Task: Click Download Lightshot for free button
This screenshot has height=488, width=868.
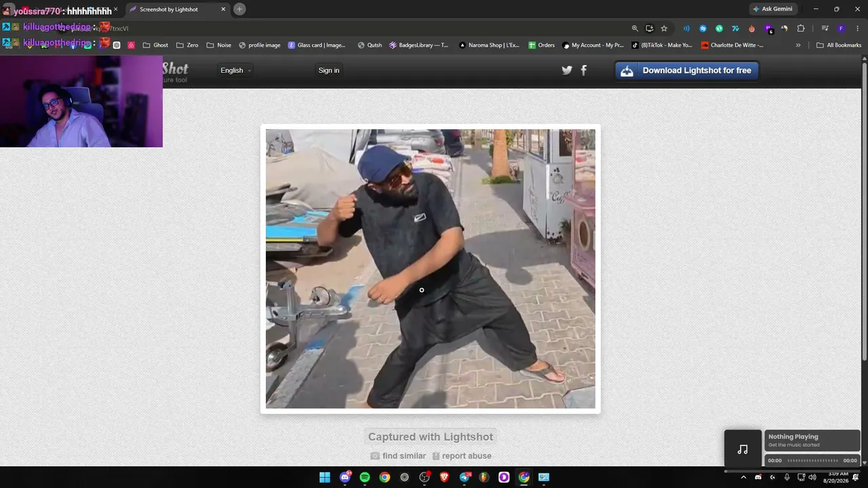Action: coord(687,70)
